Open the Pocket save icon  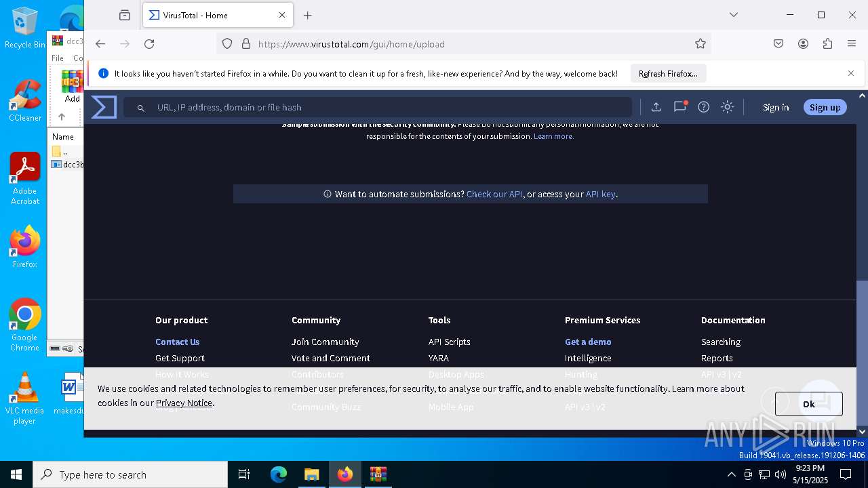tap(778, 44)
